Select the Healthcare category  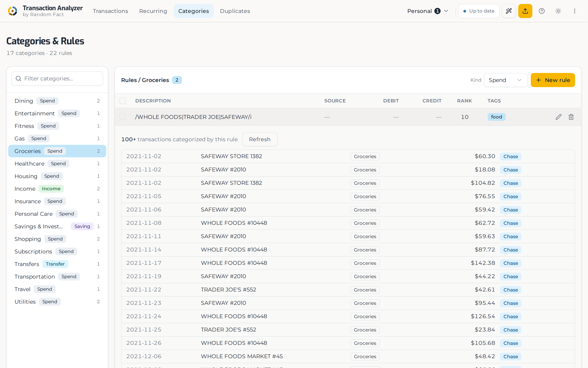pyautogui.click(x=57, y=164)
